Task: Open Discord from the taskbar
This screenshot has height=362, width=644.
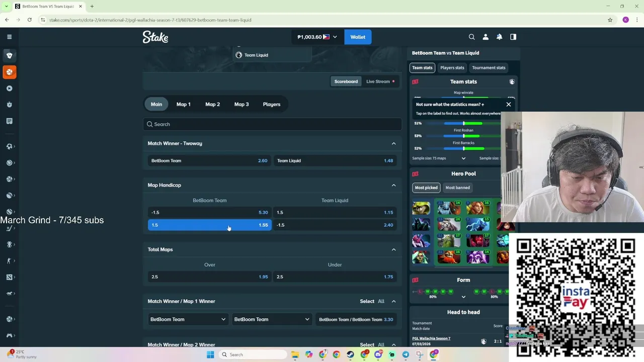Action: pos(378,354)
